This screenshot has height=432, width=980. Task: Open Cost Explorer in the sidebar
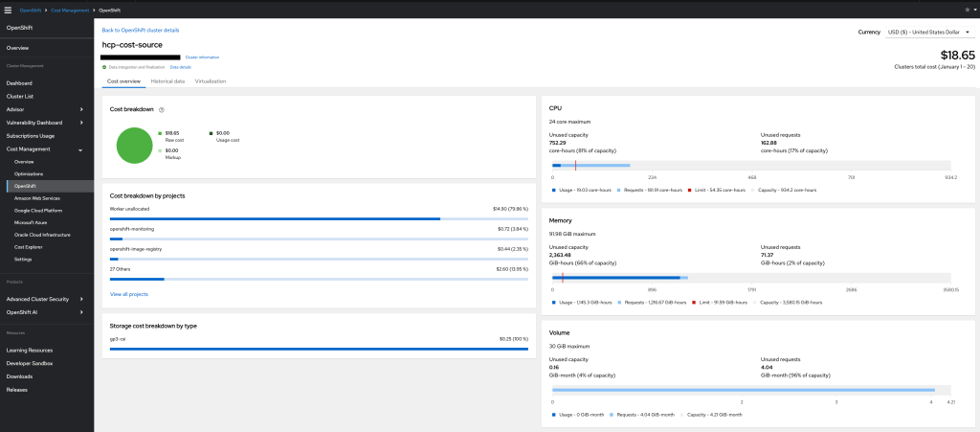28,246
